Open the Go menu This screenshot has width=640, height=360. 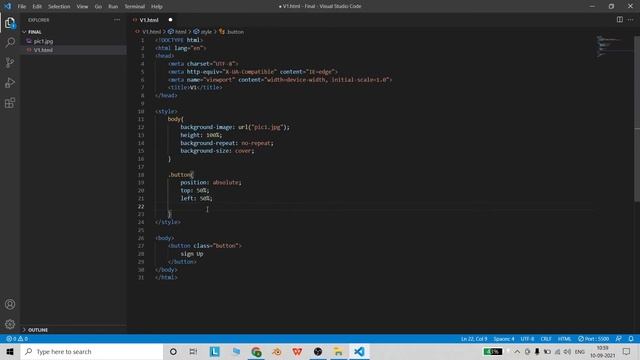[x=98, y=7]
